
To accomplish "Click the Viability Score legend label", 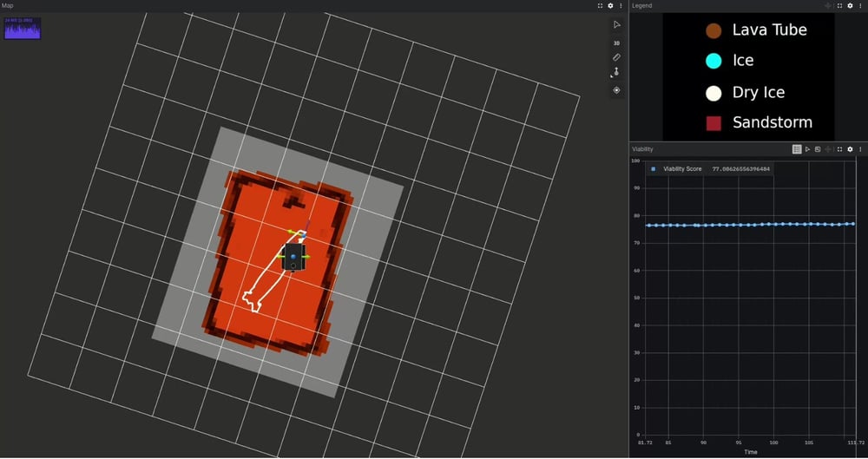I will click(x=682, y=169).
